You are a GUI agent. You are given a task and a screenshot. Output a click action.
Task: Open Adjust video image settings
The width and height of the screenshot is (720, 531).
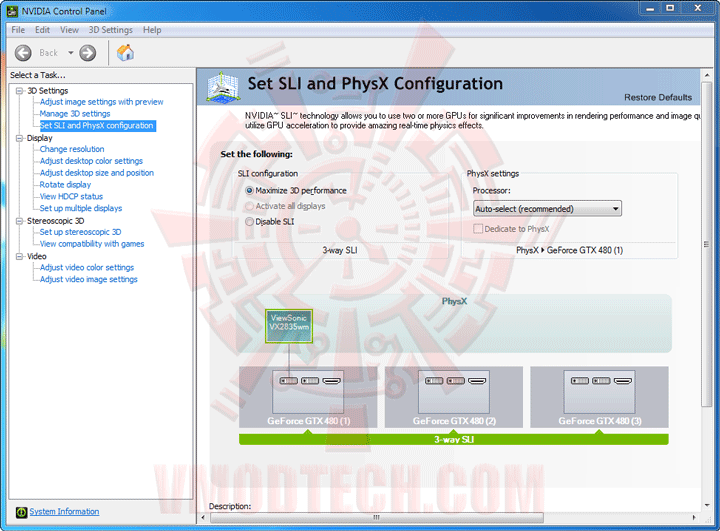89,279
